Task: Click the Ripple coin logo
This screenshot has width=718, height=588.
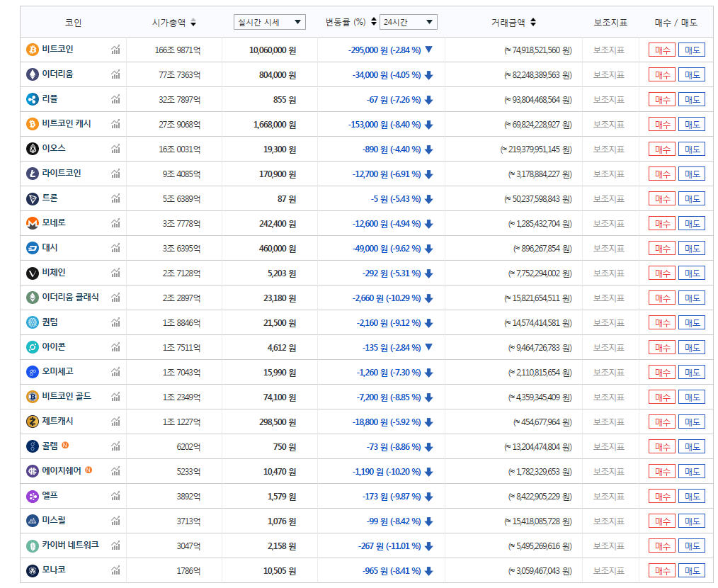Action: [31, 99]
